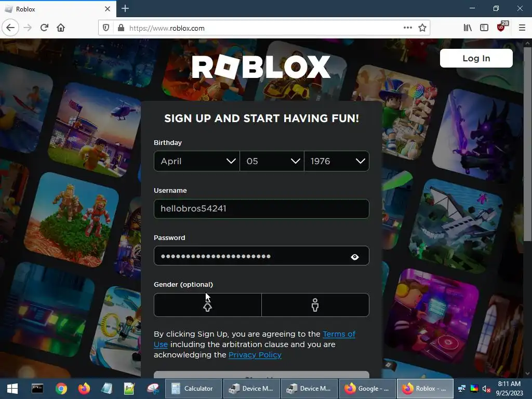Open tracking protection shield info
Screen dimensions: 532x399
(106, 28)
